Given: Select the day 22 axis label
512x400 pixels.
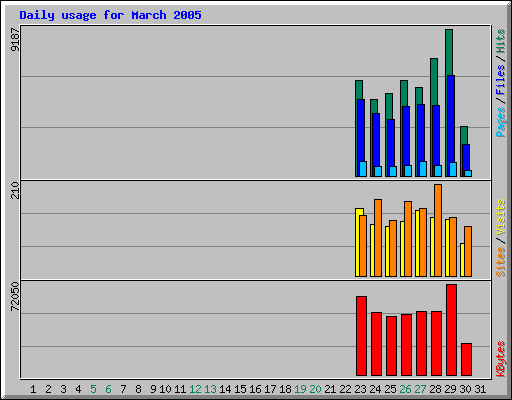Looking at the screenshot, I should click(345, 389).
